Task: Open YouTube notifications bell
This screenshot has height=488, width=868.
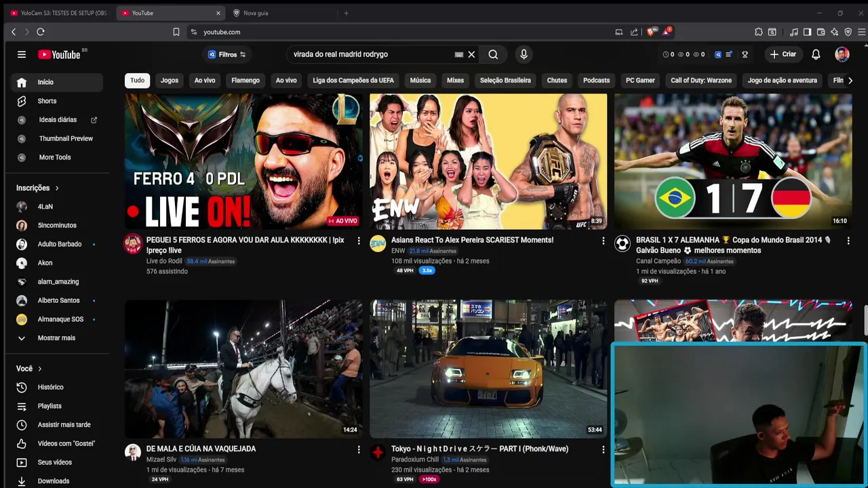Action: 816,54
